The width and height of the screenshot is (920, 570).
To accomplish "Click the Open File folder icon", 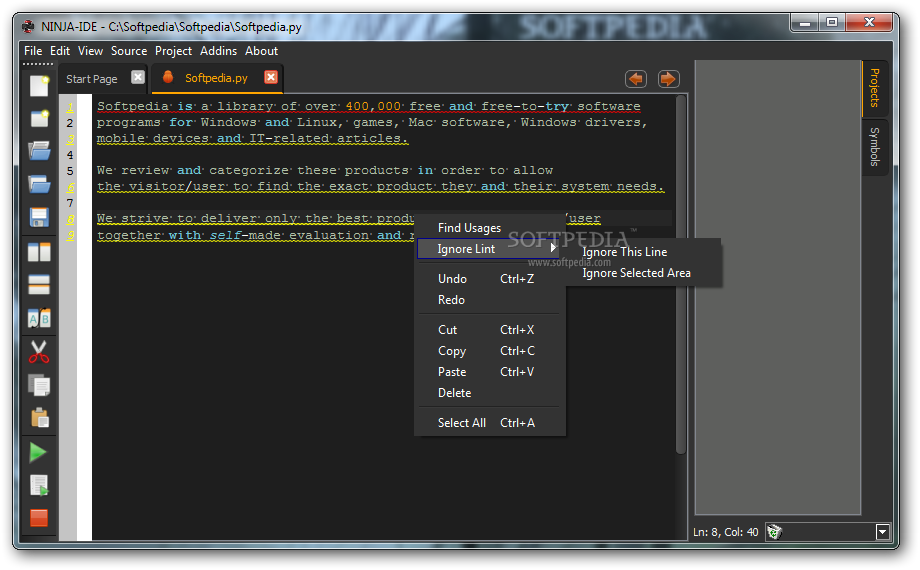I will pyautogui.click(x=39, y=151).
